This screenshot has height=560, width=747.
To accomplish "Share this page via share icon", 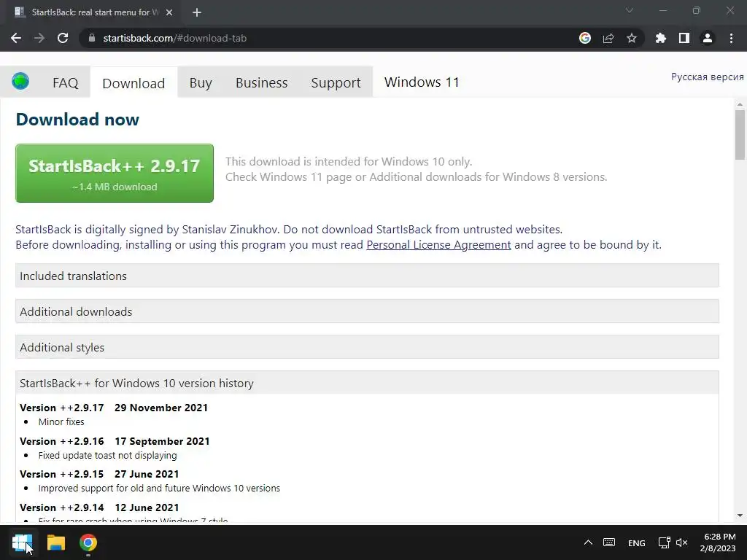I will [x=608, y=38].
